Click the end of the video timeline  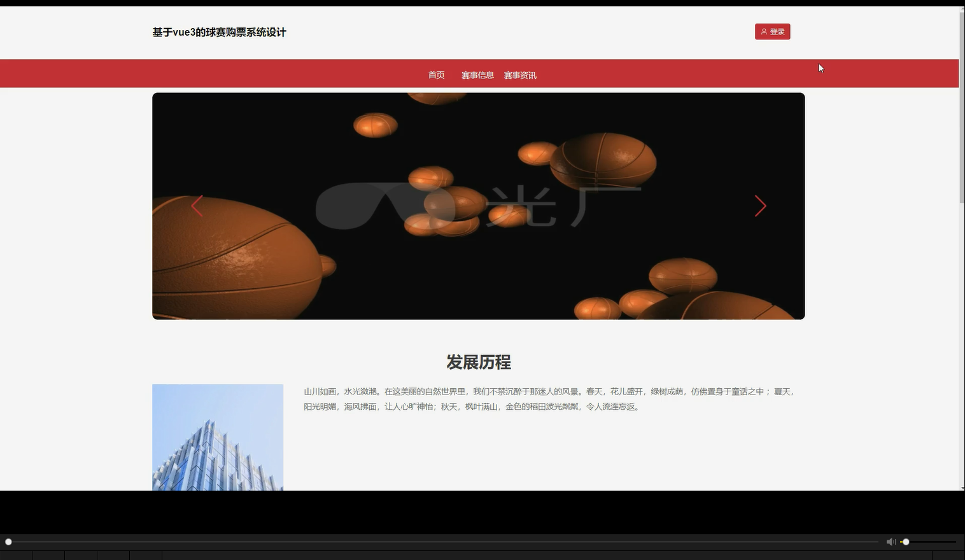click(x=878, y=542)
